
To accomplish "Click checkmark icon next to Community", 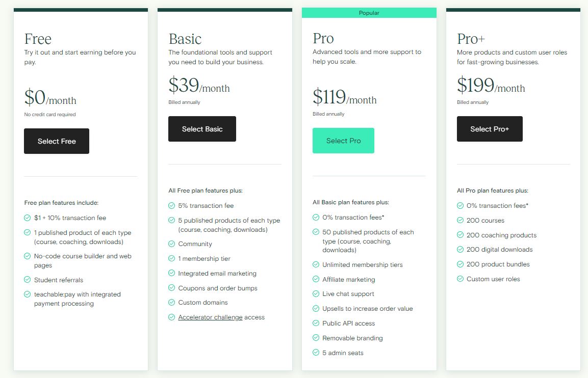I will pyautogui.click(x=172, y=244).
